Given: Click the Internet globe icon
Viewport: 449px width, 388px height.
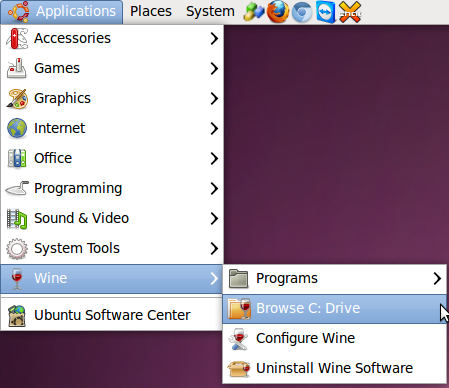Looking at the screenshot, I should pyautogui.click(x=17, y=128).
